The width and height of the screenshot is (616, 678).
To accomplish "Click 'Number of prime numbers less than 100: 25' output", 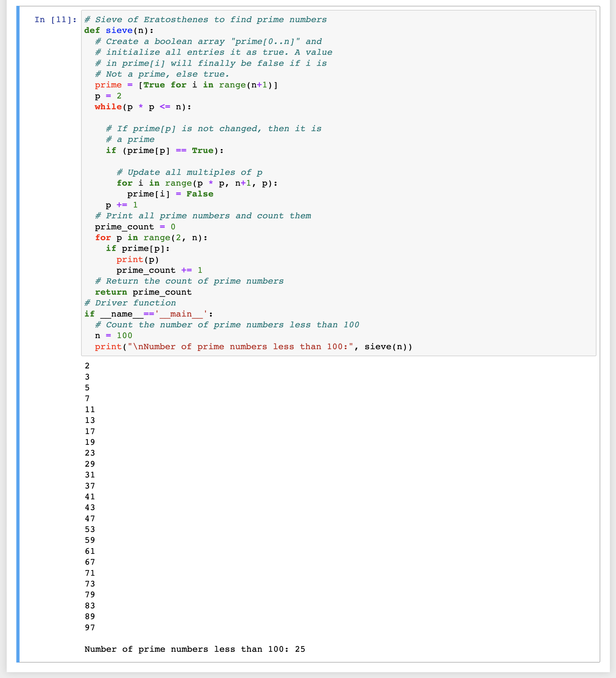I will (195, 649).
